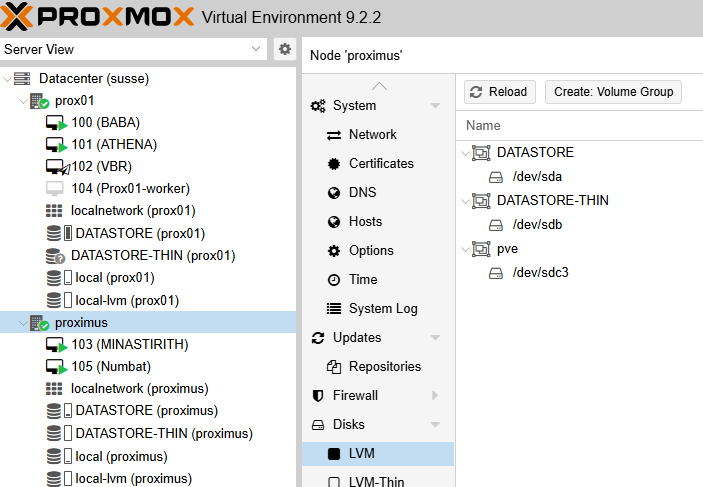This screenshot has width=703, height=487.
Task: Sort by the Name column header
Action: [483, 126]
